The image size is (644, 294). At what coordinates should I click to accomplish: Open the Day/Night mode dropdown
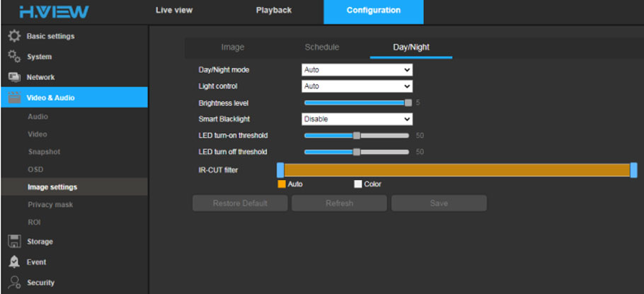click(357, 70)
